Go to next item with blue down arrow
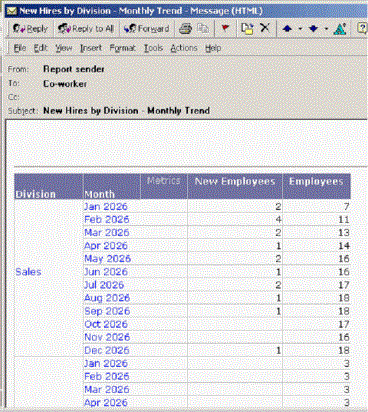368x412 pixels. (x=313, y=29)
